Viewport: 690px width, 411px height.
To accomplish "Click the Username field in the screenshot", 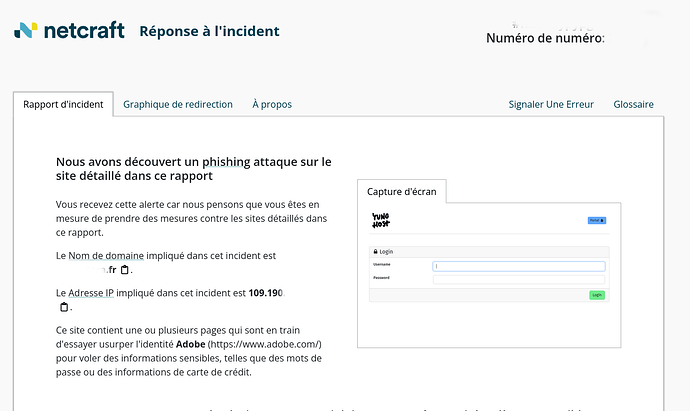I will pyautogui.click(x=519, y=266).
